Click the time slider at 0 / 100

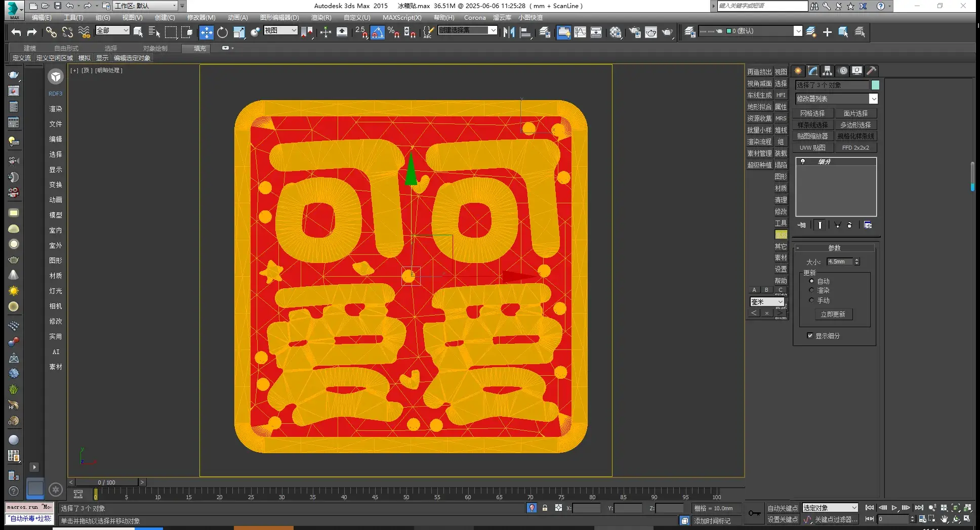106,482
